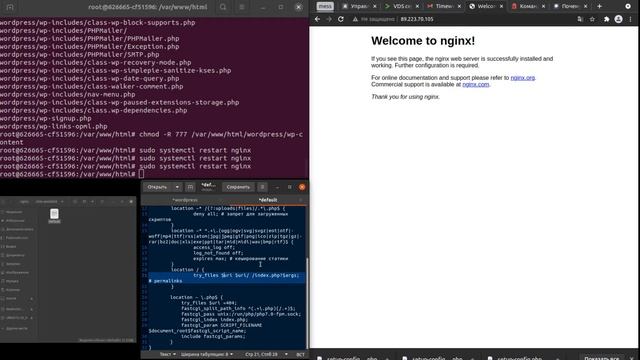The width and height of the screenshot is (640, 360).
Task: Click the new document icon in text editor
Action: [x=190, y=187]
